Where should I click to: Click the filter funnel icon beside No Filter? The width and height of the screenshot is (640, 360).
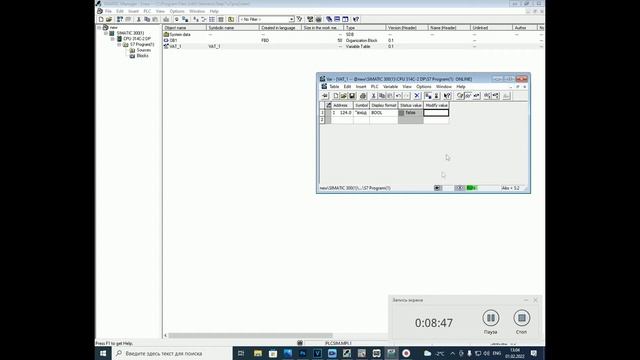tap(300, 19)
